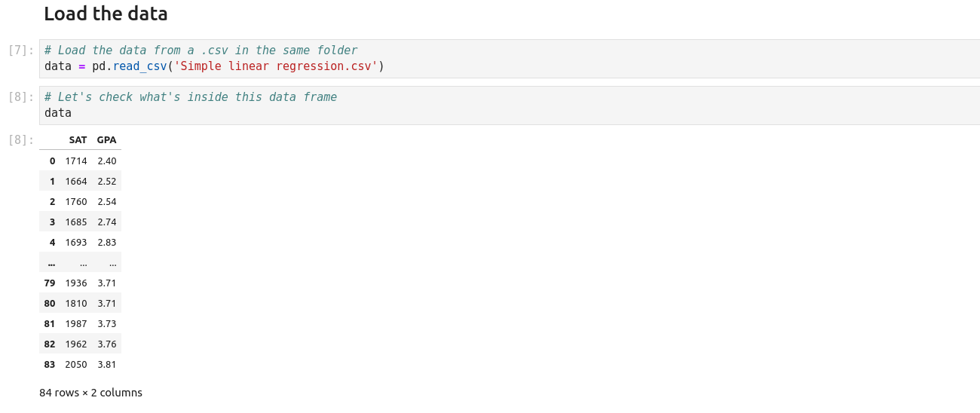Click row index 3 of the dataframe
The width and height of the screenshot is (980, 413).
tap(52, 222)
